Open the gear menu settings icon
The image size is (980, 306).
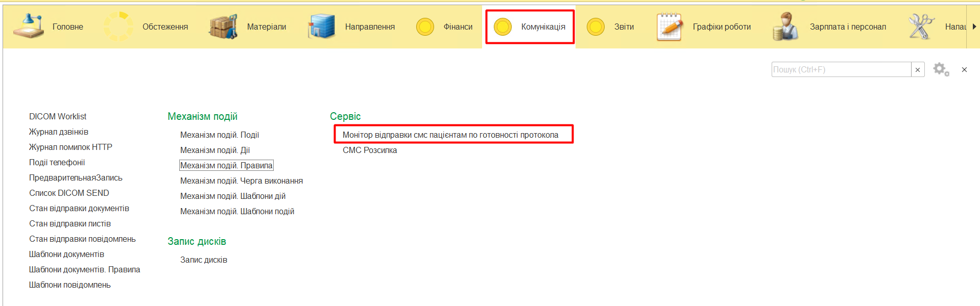pos(941,69)
